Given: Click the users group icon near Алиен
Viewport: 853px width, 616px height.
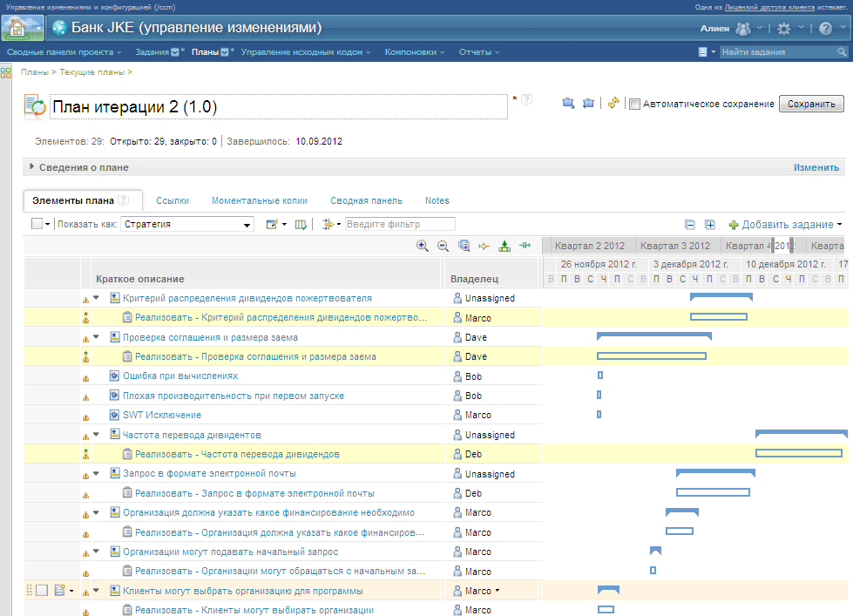Looking at the screenshot, I should click(x=743, y=29).
